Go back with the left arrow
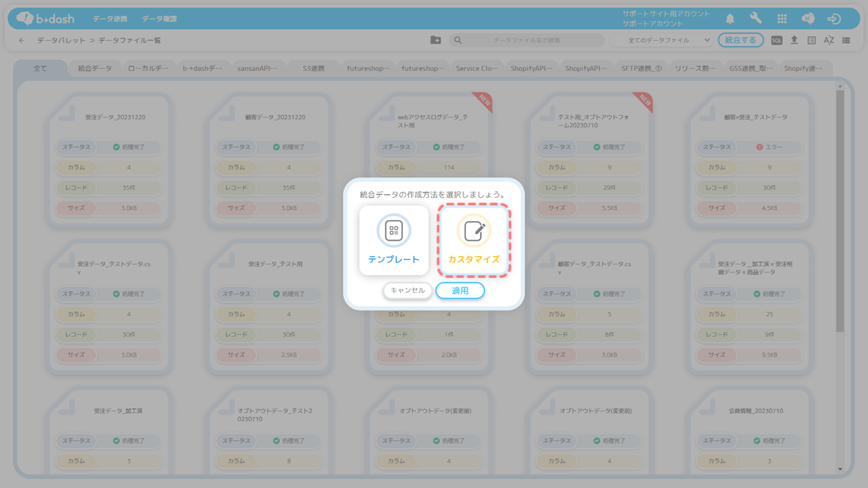 [21, 41]
